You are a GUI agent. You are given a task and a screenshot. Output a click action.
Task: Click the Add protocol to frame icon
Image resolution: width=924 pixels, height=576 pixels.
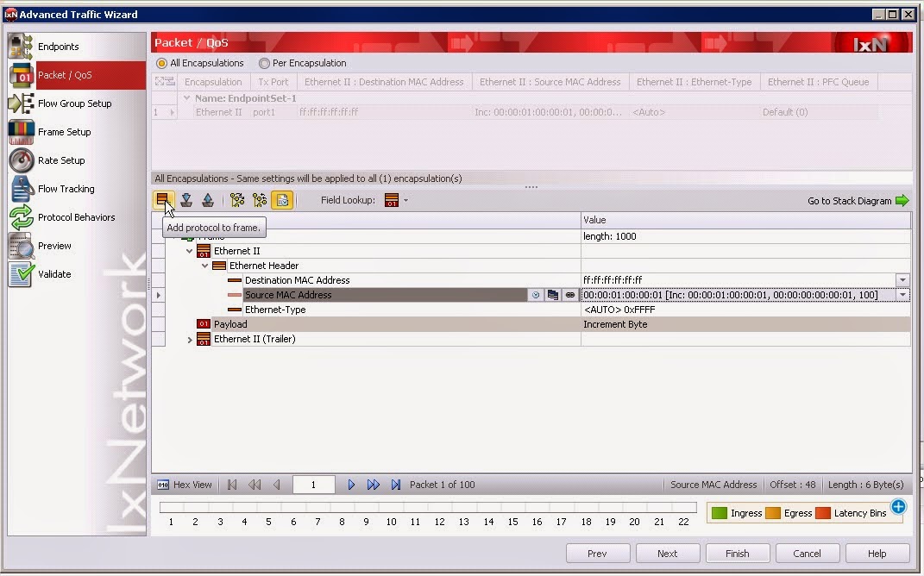click(x=164, y=199)
